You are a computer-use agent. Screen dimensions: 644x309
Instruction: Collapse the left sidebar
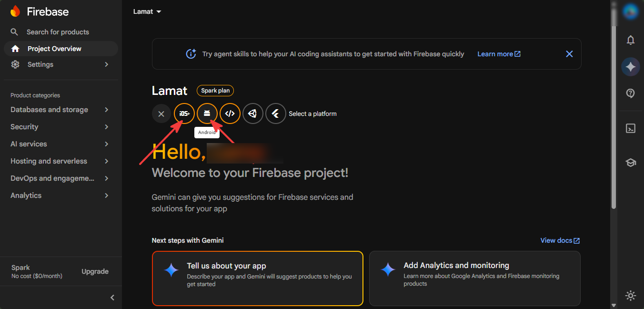tap(112, 298)
